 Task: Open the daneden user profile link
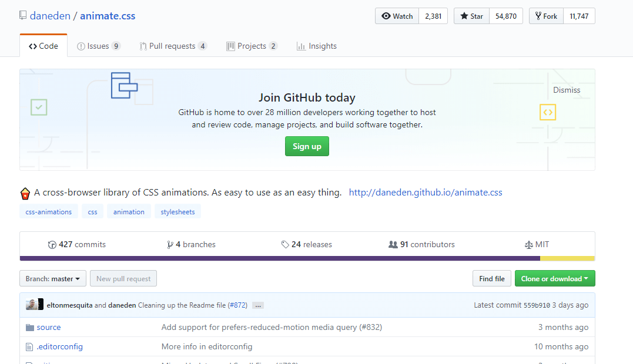[50, 16]
